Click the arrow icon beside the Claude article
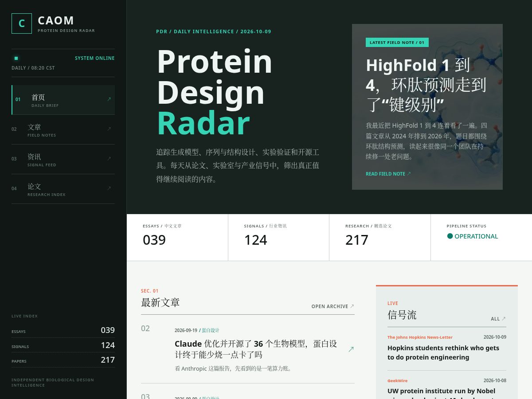The height and width of the screenshot is (399, 532). [x=351, y=349]
